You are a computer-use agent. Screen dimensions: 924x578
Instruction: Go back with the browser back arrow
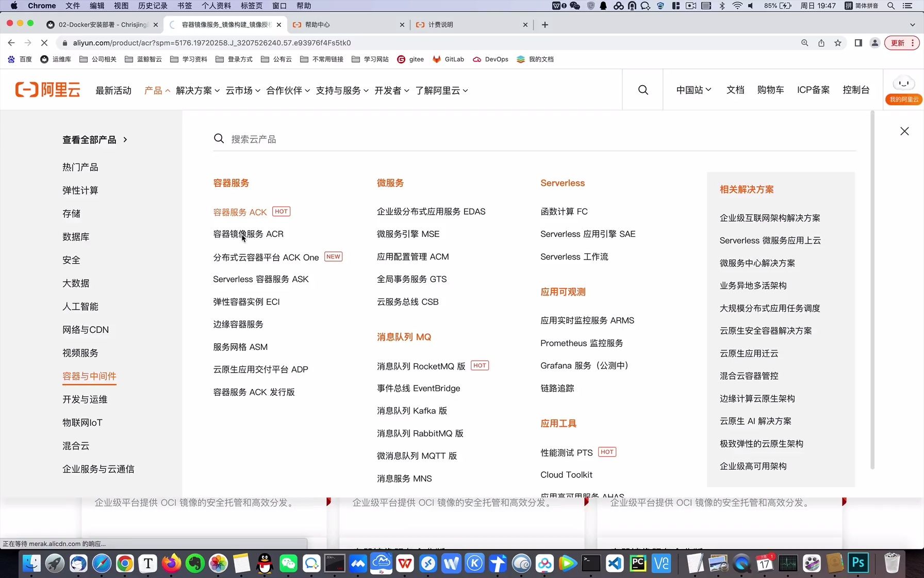click(x=11, y=43)
